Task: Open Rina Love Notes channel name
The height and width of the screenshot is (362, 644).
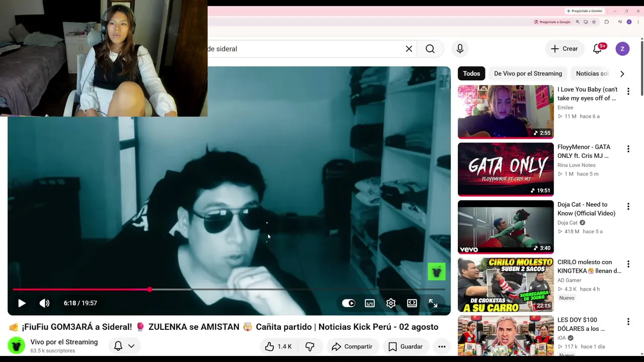Action: (x=576, y=165)
